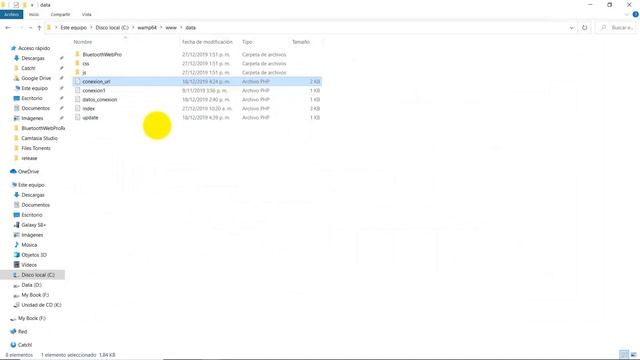The width and height of the screenshot is (640, 360).
Task: Click the refresh icon beside address bar
Action: point(584,28)
